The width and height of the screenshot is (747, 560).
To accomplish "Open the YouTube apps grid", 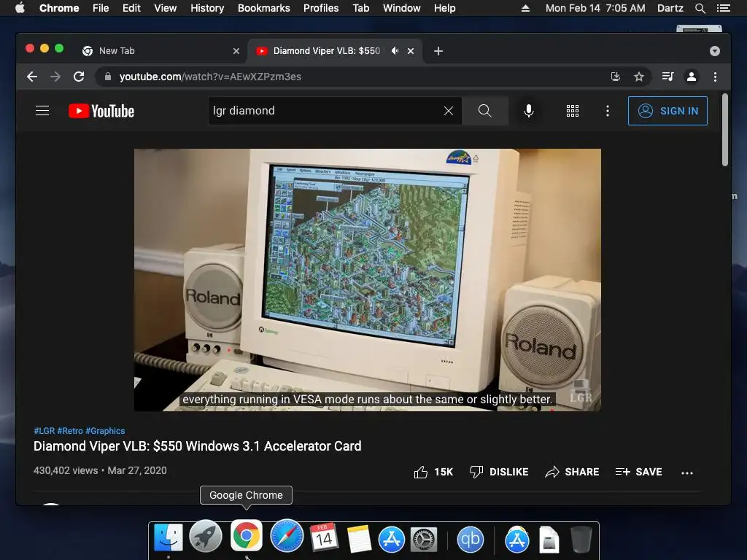I will [x=573, y=111].
